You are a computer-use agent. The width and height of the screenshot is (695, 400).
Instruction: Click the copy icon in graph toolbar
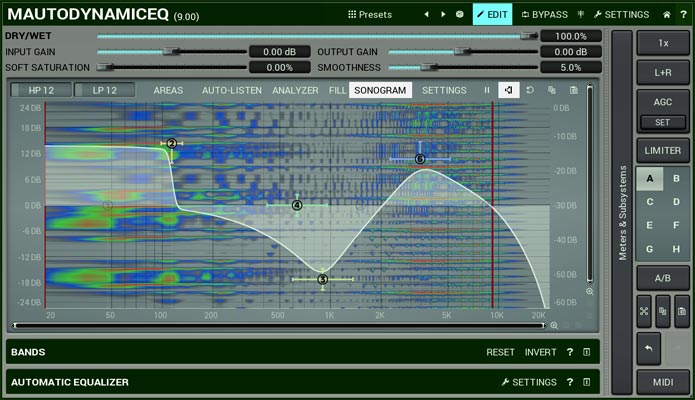click(x=551, y=90)
